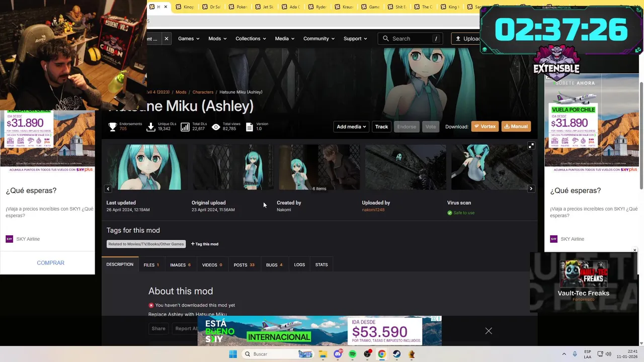The height and width of the screenshot is (362, 644).
Task: Show hidden system tray icons
Action: tap(564, 354)
